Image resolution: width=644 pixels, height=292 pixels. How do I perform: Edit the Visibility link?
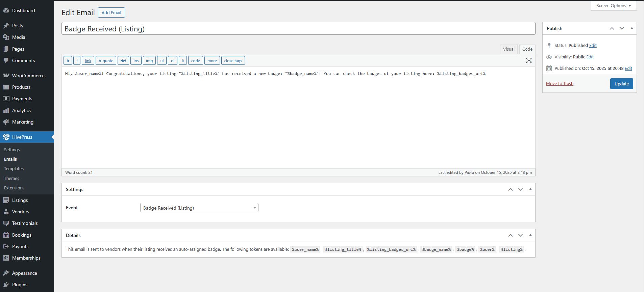point(590,57)
